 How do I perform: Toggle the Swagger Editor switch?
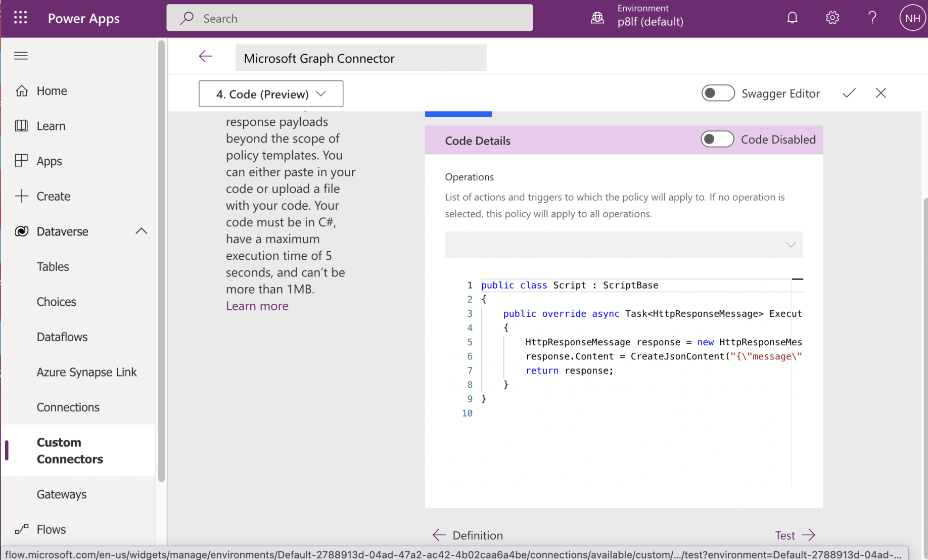tap(717, 93)
